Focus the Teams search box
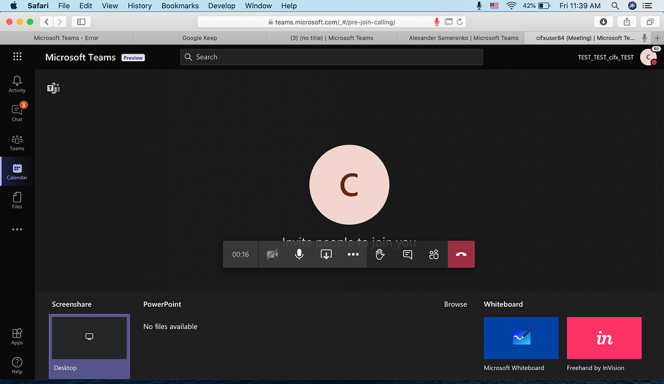The height and width of the screenshot is (384, 664). 332,57
